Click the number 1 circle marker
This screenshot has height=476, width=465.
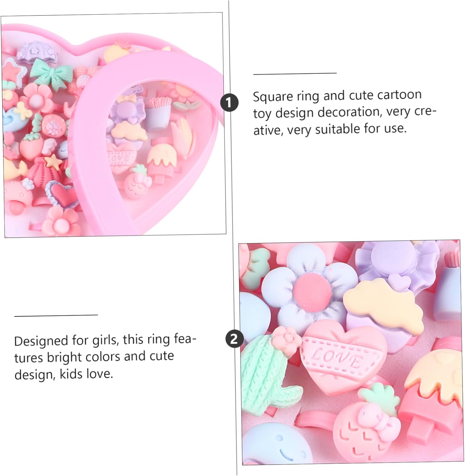tap(229, 102)
